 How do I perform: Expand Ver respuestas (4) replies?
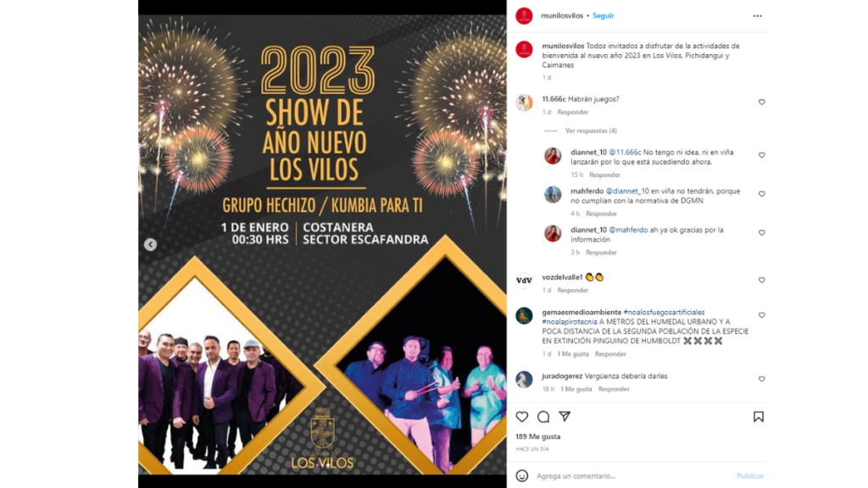coord(591,130)
